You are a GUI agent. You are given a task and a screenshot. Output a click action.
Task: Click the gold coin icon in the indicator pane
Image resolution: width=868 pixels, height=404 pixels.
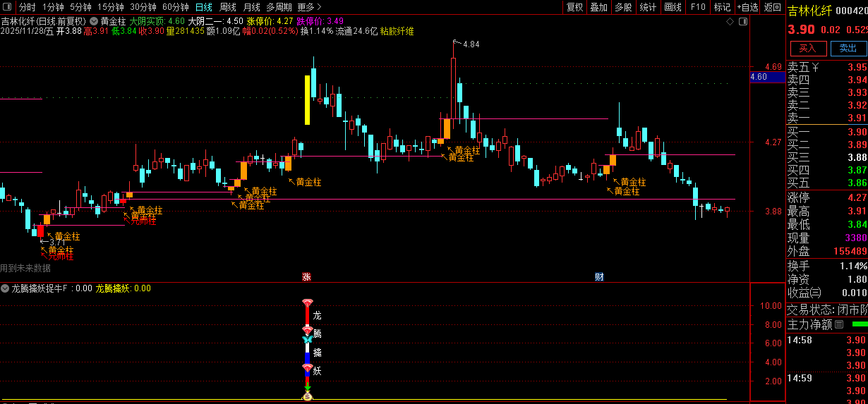coord(307,398)
